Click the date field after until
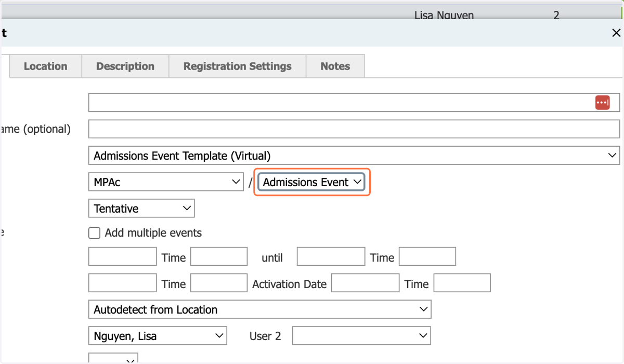This screenshot has width=624, height=364. click(331, 257)
